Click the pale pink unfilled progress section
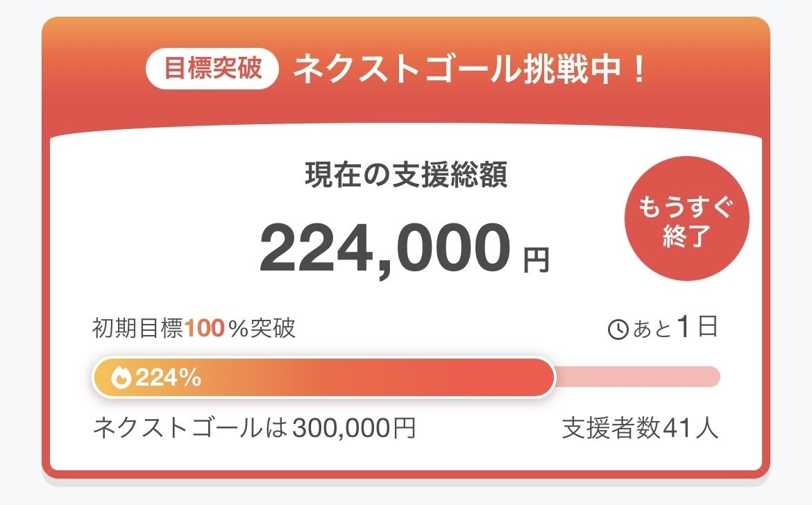Image resolution: width=812 pixels, height=505 pixels. click(x=637, y=377)
